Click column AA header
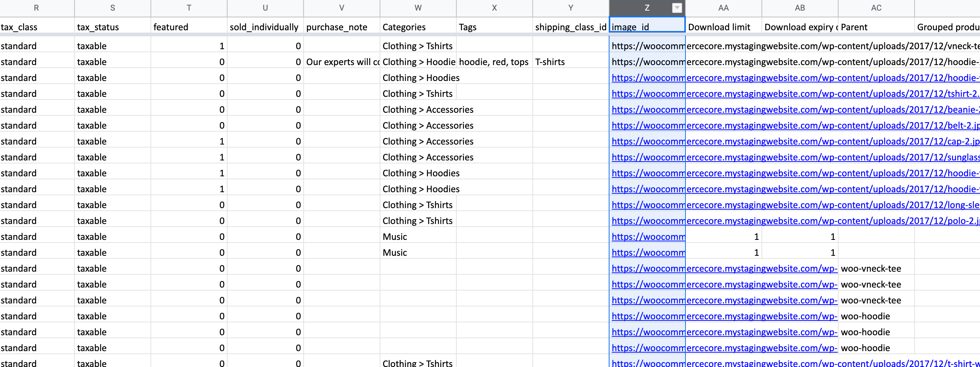The width and height of the screenshot is (980, 367). coord(723,8)
